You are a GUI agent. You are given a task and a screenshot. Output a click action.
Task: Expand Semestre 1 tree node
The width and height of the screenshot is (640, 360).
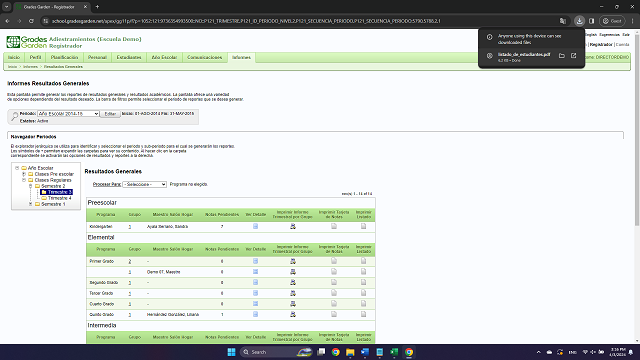click(x=30, y=204)
